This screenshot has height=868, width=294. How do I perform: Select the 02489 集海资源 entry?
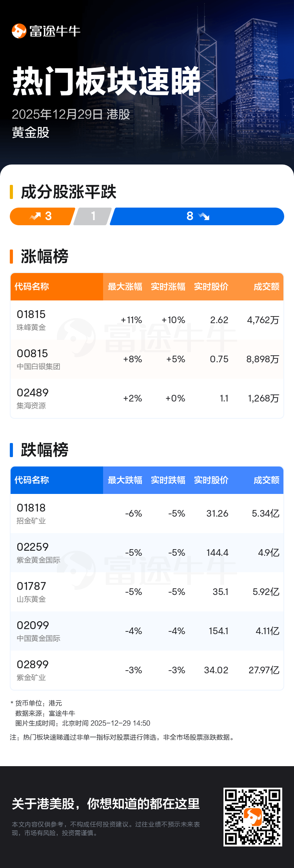[x=147, y=398]
